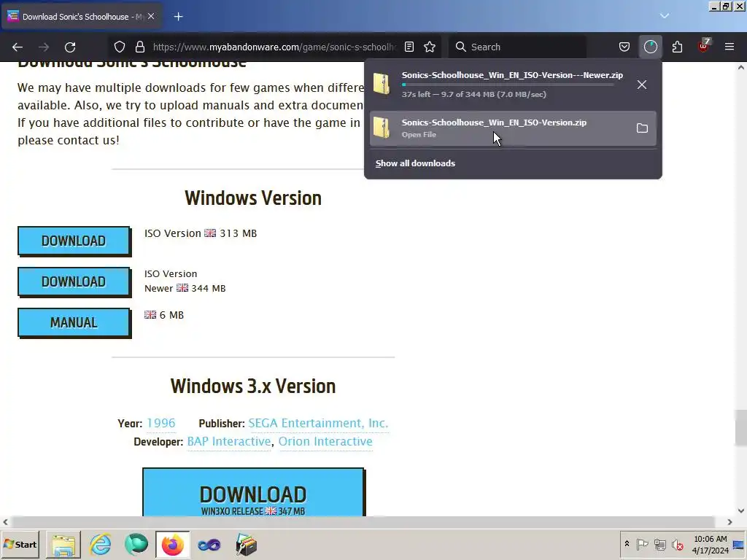Click the horizontal scroll right arrow
Image resolution: width=747 pixels, height=560 pixels.
point(729,522)
